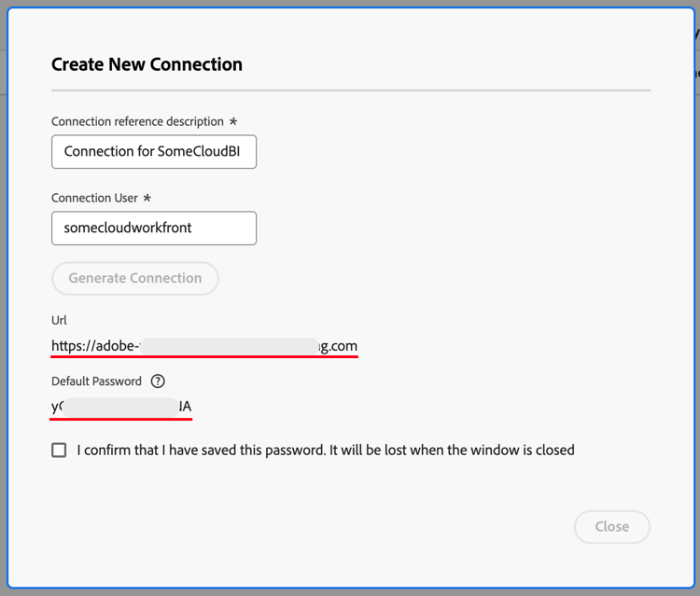Click the g.com ending of the URL
Image resolution: width=700 pixels, height=596 pixels.
coord(340,346)
